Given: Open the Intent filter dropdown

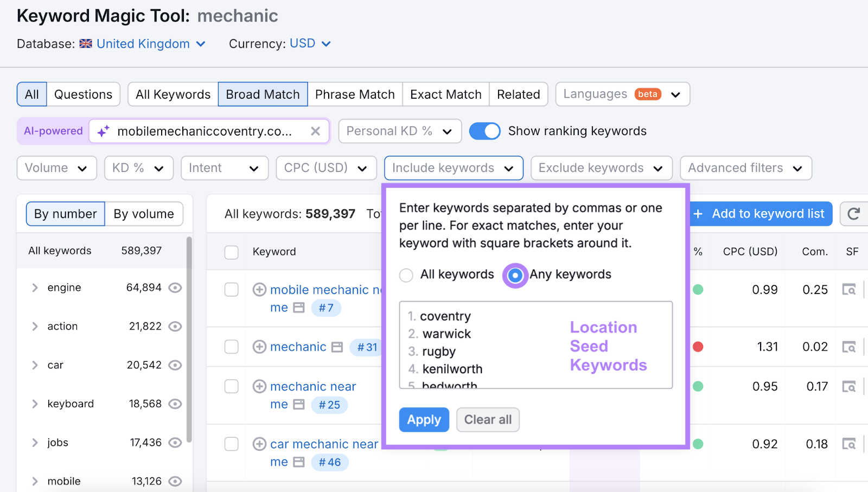Looking at the screenshot, I should pyautogui.click(x=224, y=168).
